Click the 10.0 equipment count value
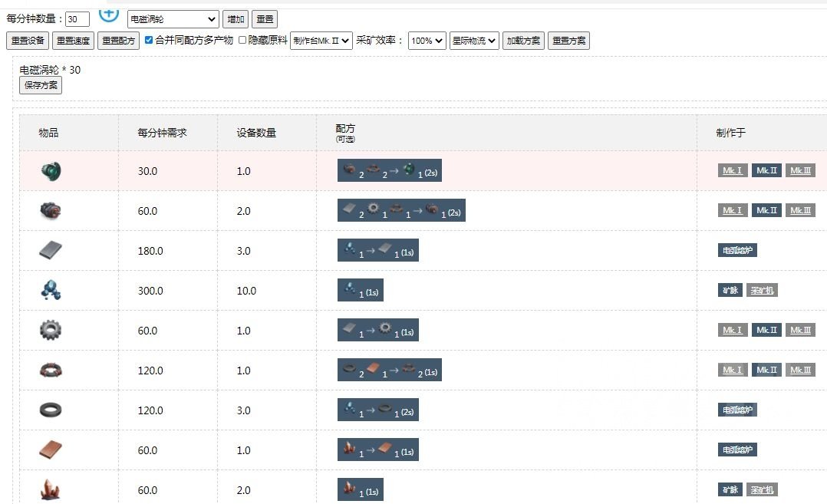This screenshot has width=827, height=504. tap(246, 291)
